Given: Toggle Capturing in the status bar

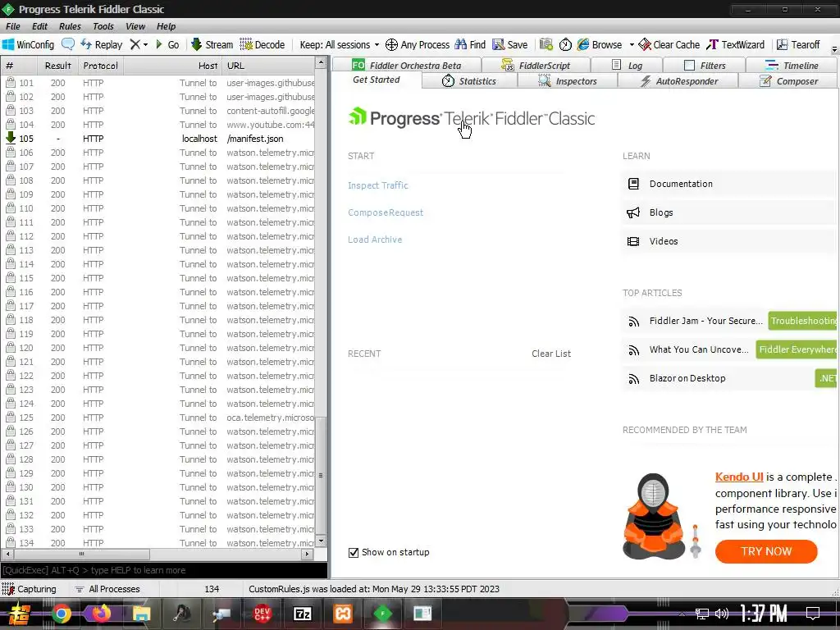Looking at the screenshot, I should (29, 589).
